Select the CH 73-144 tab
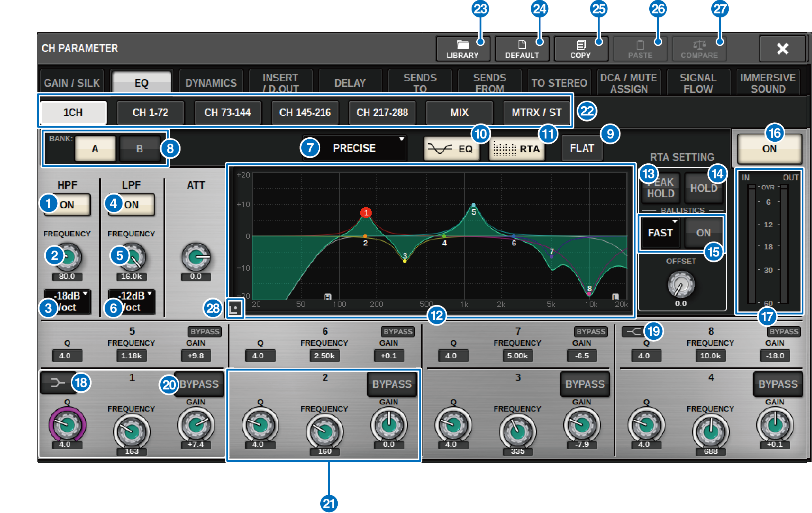Viewport: 812px width, 513px height. click(227, 112)
